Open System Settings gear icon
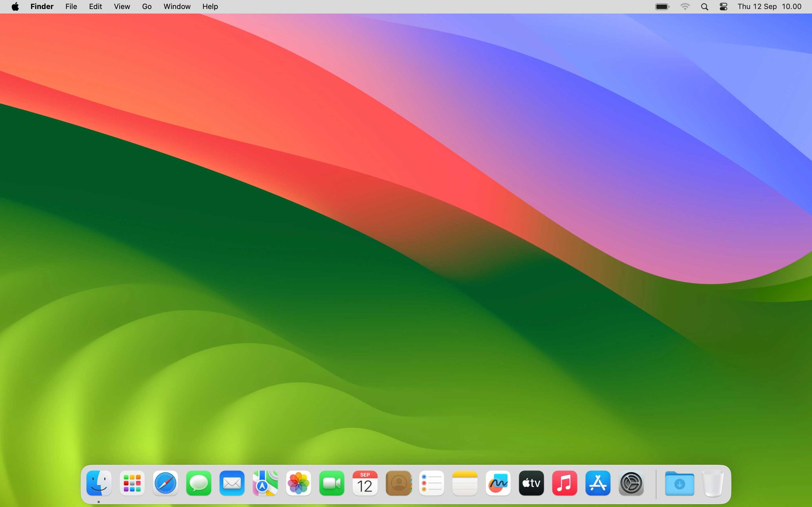The width and height of the screenshot is (812, 507). point(631,483)
